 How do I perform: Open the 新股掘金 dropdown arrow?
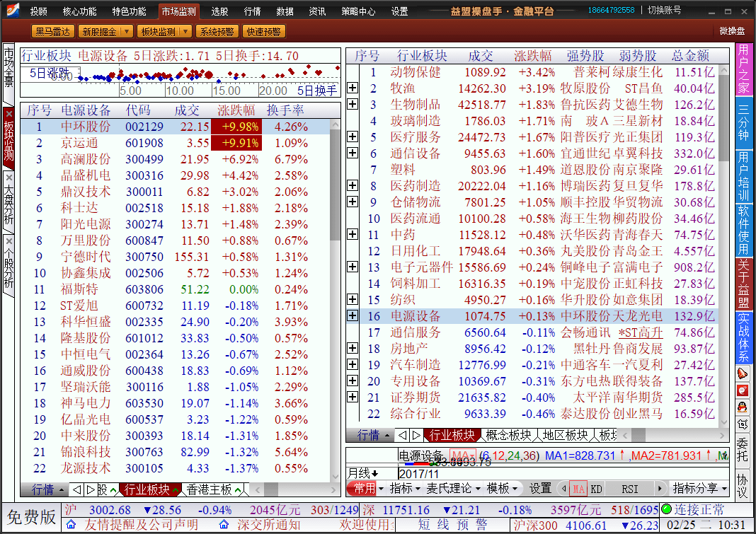[x=127, y=32]
